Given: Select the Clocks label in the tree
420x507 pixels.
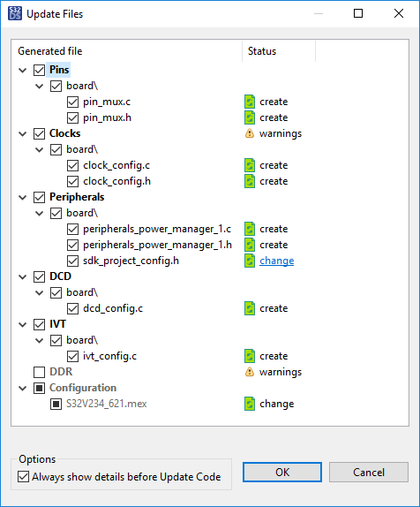Looking at the screenshot, I should pos(65,133).
